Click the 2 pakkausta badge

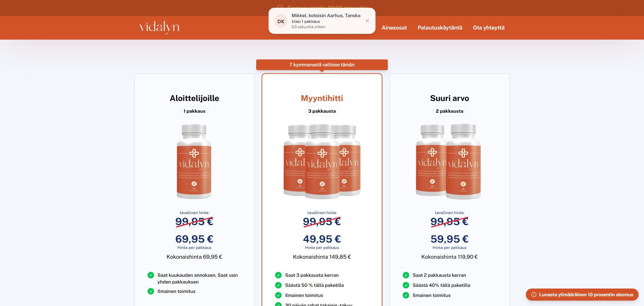click(449, 111)
